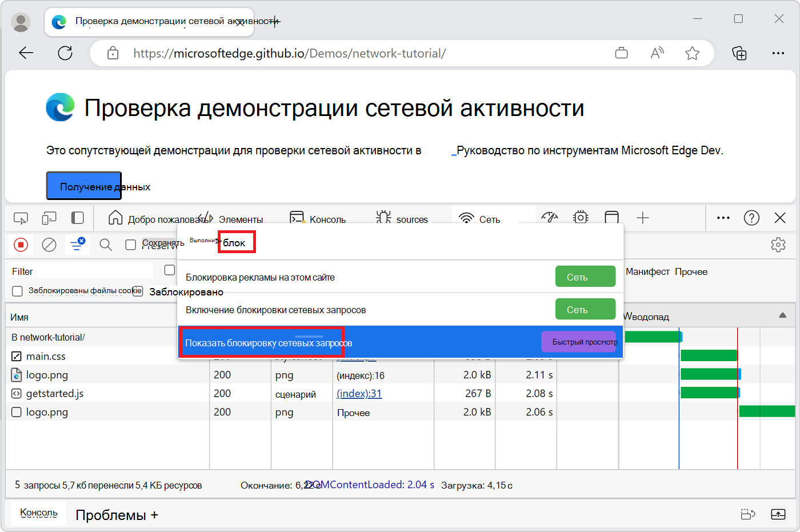This screenshot has width=800, height=532.
Task: Open the Edge browser settings menu
Action: (x=778, y=53)
